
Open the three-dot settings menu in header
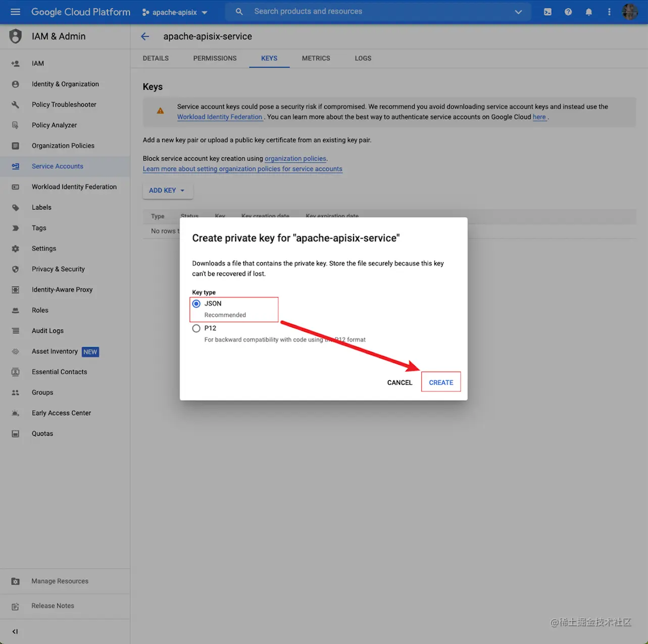(609, 12)
